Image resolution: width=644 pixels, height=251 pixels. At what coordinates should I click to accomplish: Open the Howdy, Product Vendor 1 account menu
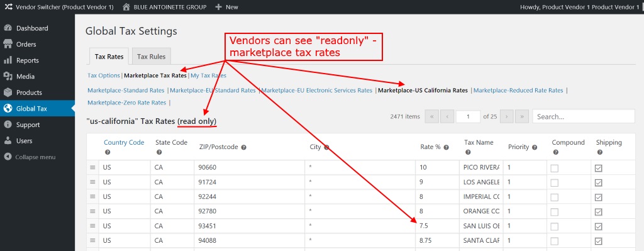click(579, 7)
